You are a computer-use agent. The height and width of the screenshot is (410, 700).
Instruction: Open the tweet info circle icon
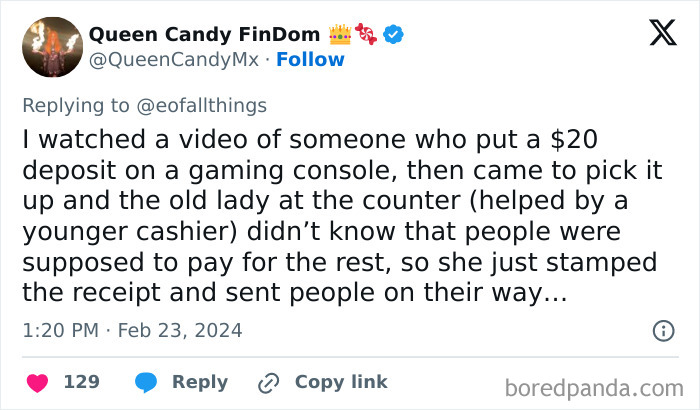[662, 330]
